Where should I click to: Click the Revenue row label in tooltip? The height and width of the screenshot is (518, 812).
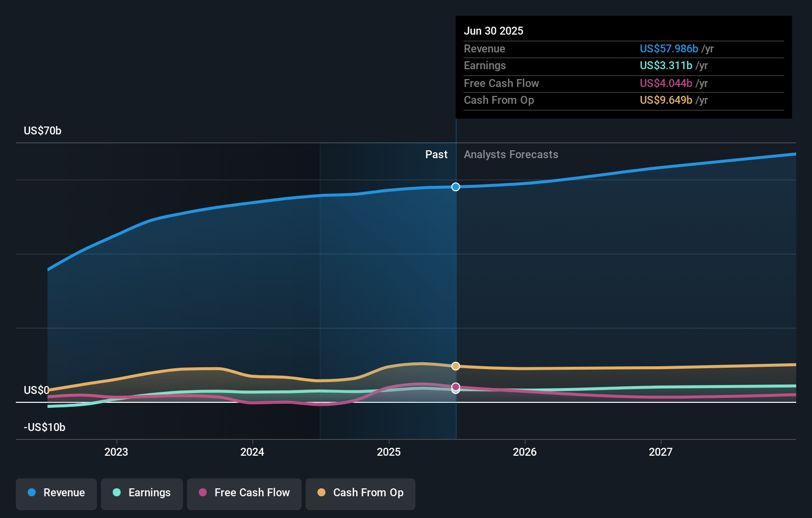(x=485, y=48)
